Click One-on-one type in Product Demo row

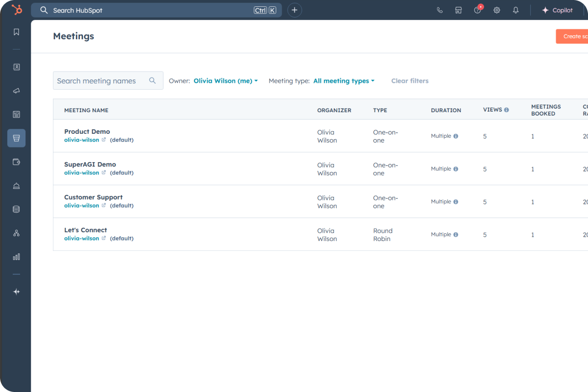pos(386,136)
